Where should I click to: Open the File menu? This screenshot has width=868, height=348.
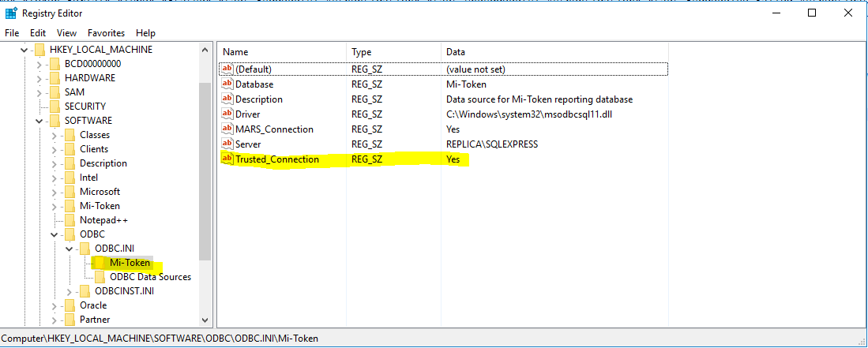coord(12,33)
